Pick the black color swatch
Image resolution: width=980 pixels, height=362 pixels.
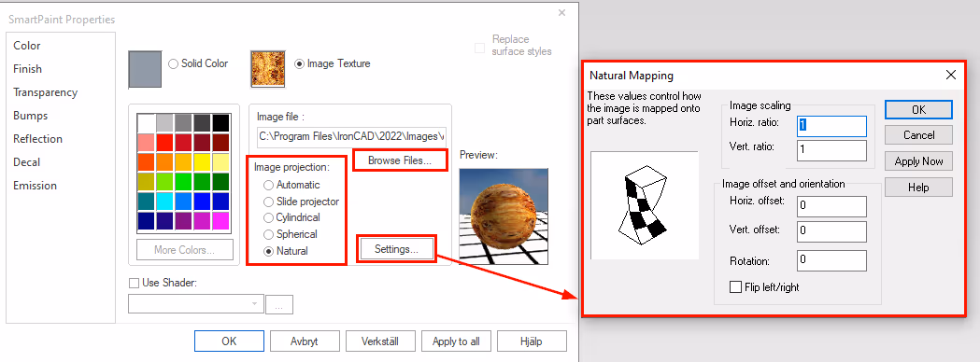(x=221, y=122)
